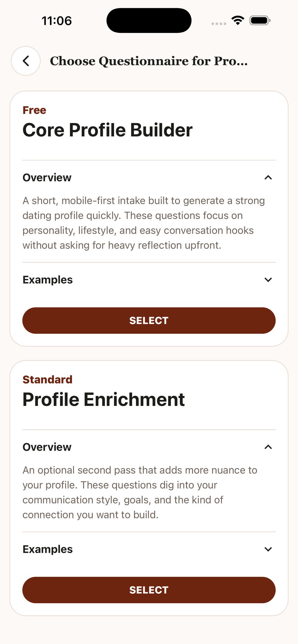Tap the back arrow button
Viewport: 298px width, 644px height.
pos(26,61)
